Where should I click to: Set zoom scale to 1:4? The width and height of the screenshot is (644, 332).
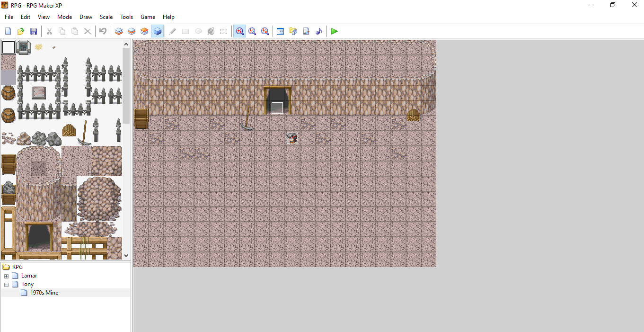[265, 31]
